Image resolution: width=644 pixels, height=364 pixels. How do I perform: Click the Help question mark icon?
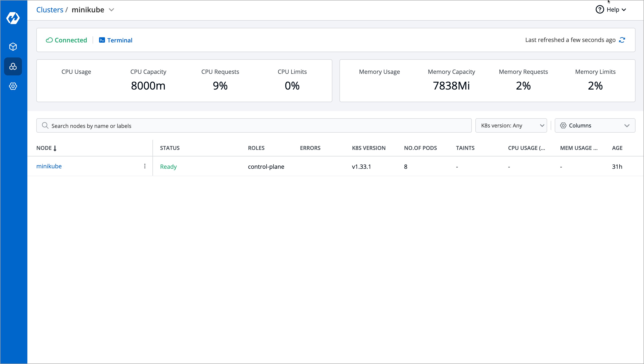point(600,10)
